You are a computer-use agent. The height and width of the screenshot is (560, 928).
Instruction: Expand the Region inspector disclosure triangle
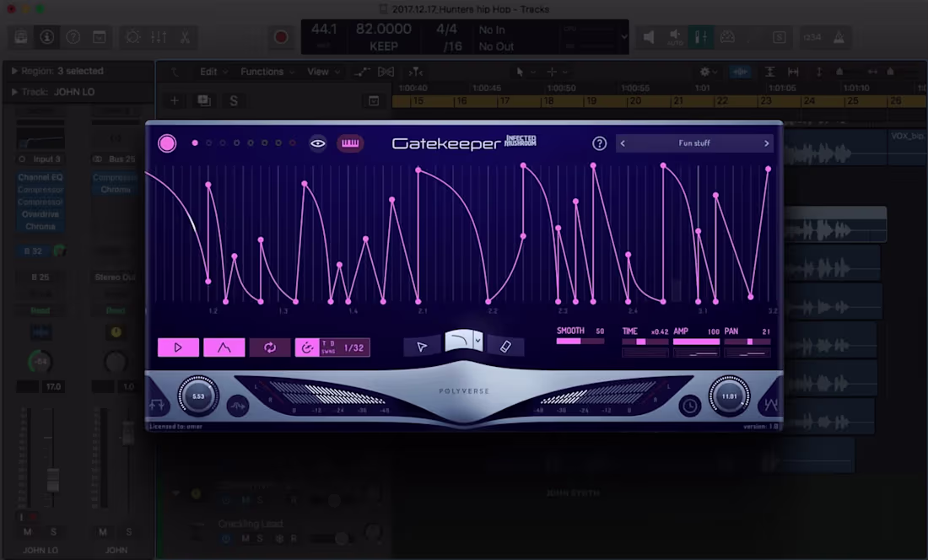tap(14, 71)
